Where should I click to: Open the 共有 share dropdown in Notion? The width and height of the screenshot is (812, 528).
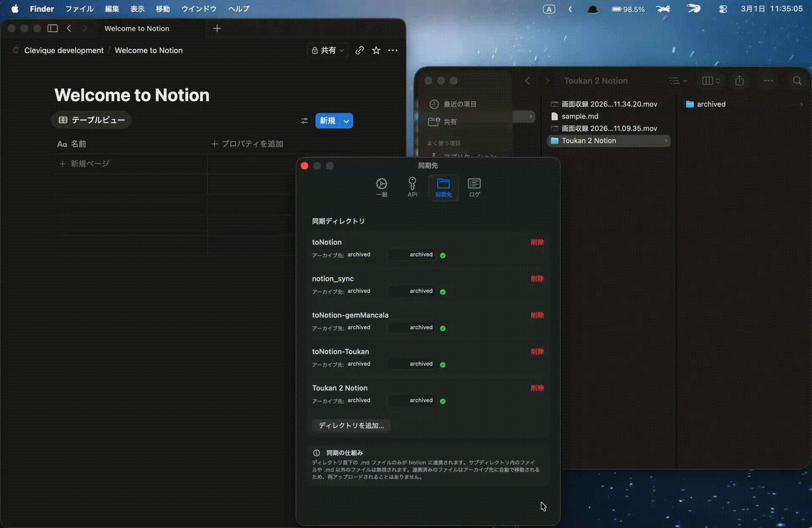click(x=328, y=50)
